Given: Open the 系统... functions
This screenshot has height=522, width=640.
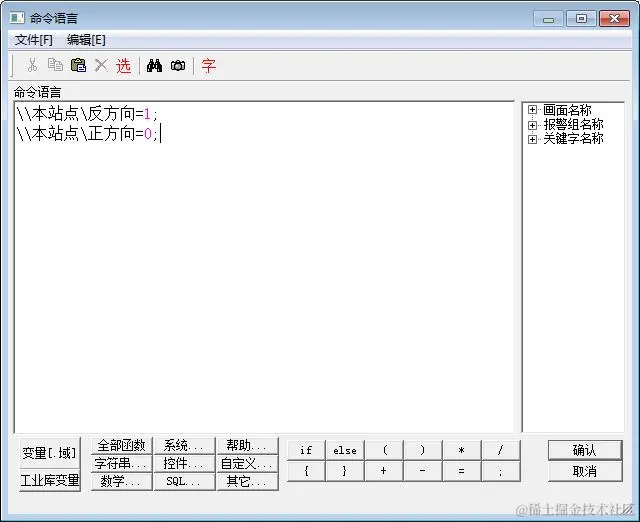Looking at the screenshot, I should tap(184, 445).
